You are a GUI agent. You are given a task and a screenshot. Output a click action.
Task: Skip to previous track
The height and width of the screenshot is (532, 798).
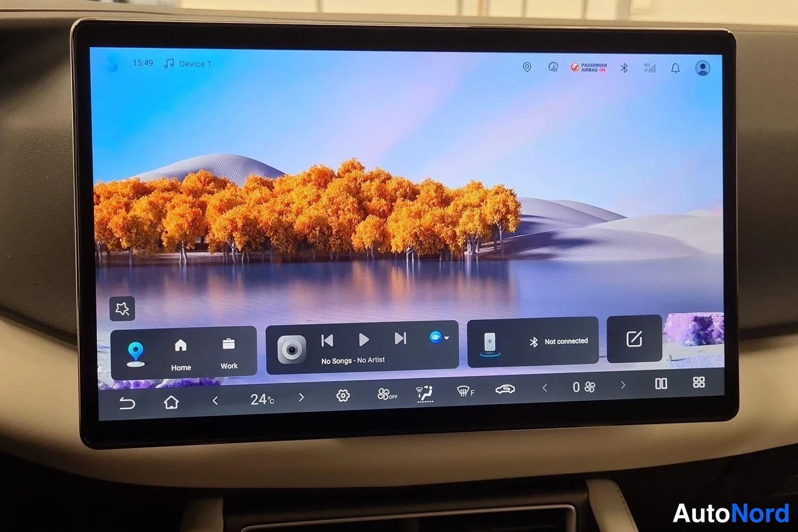pyautogui.click(x=328, y=340)
